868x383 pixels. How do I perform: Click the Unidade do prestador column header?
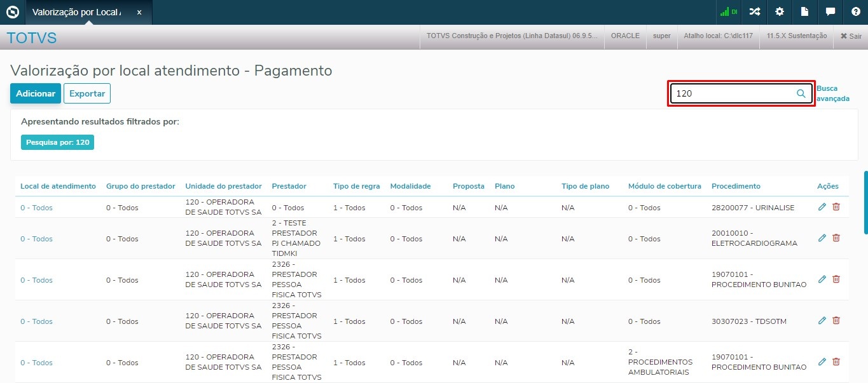pos(223,186)
